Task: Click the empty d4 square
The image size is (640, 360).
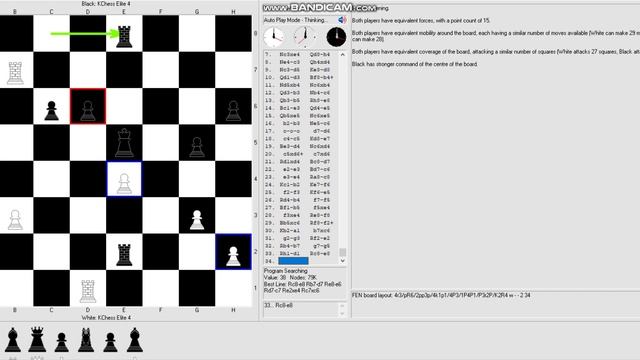Action: (88, 179)
